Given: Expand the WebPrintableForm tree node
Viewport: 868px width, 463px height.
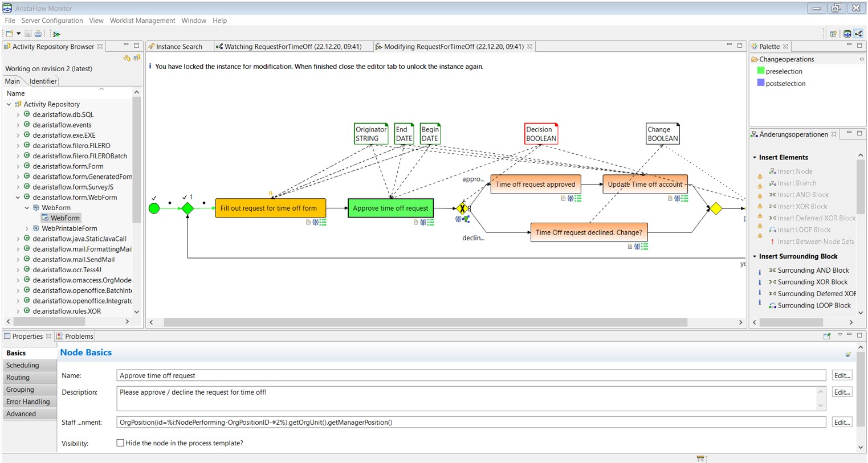Looking at the screenshot, I should point(27,228).
